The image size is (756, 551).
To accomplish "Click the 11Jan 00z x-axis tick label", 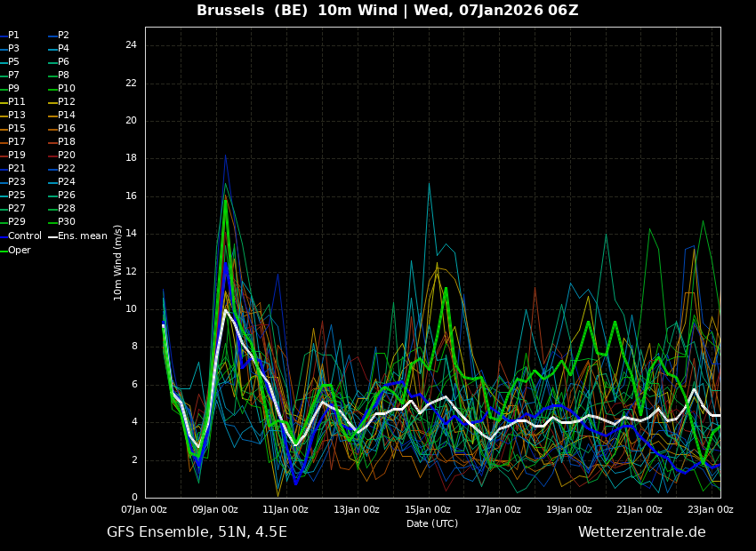I will (x=286, y=509).
